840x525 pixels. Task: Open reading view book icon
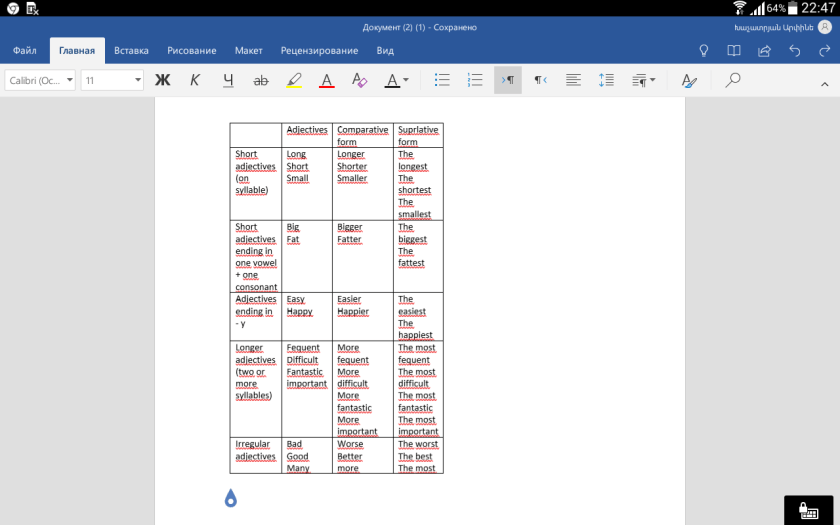point(734,50)
